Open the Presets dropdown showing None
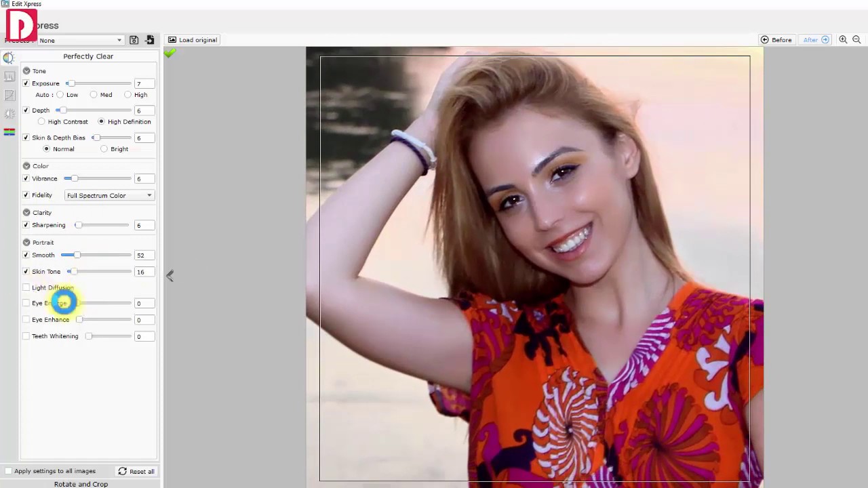The height and width of the screenshot is (488, 868). pyautogui.click(x=81, y=41)
